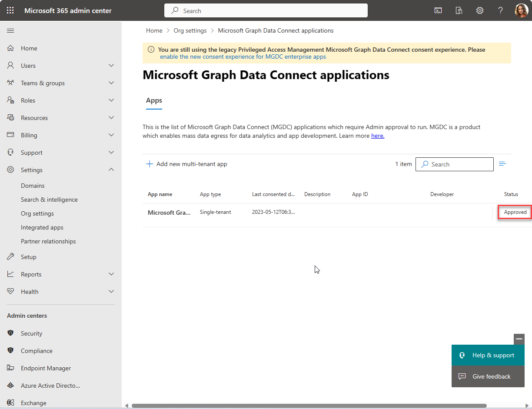The width and height of the screenshot is (532, 409).
Task: Collapse navigation with the hamburger icon
Action: pyautogui.click(x=10, y=30)
